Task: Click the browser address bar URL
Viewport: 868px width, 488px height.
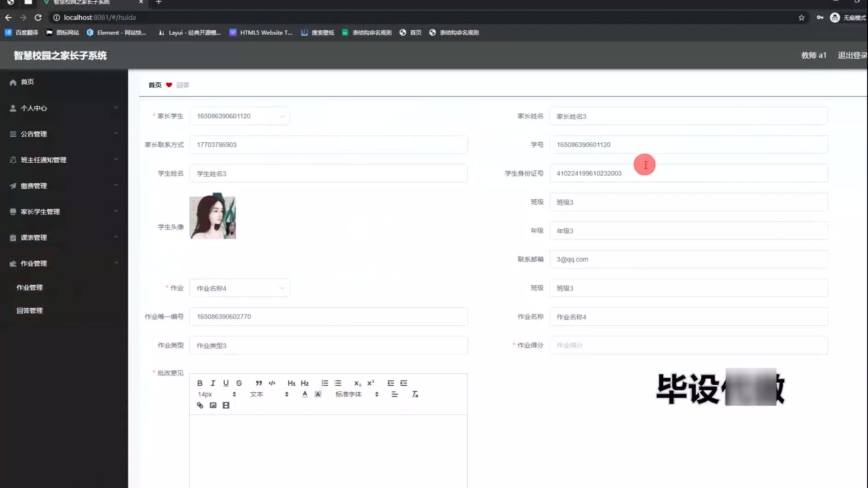Action: click(100, 18)
